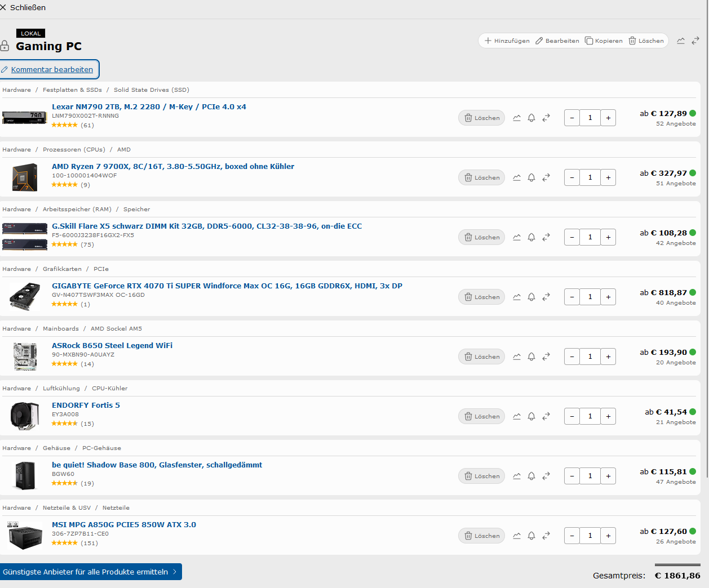This screenshot has width=709, height=588.
Task: Remove GIGABYTE RTX 4070 Ti SUPER with Löschen
Action: point(482,297)
